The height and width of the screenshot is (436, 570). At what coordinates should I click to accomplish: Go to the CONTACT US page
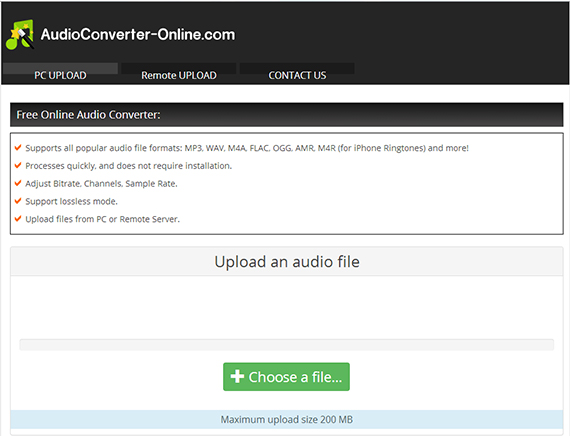point(297,75)
